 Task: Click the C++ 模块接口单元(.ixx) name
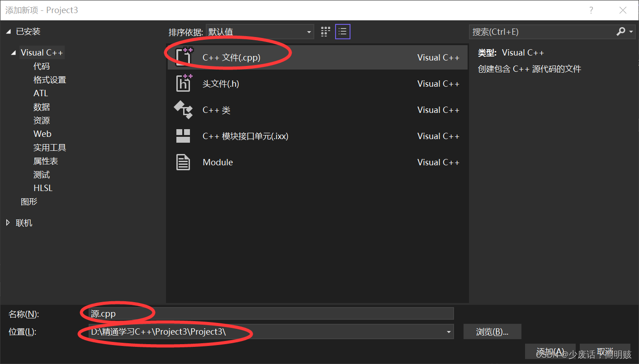246,136
